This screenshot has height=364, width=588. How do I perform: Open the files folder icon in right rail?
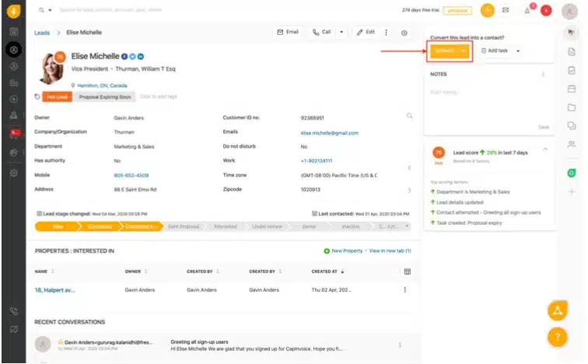pyautogui.click(x=572, y=107)
